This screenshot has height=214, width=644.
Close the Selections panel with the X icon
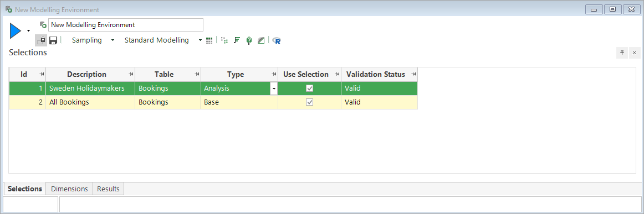634,53
